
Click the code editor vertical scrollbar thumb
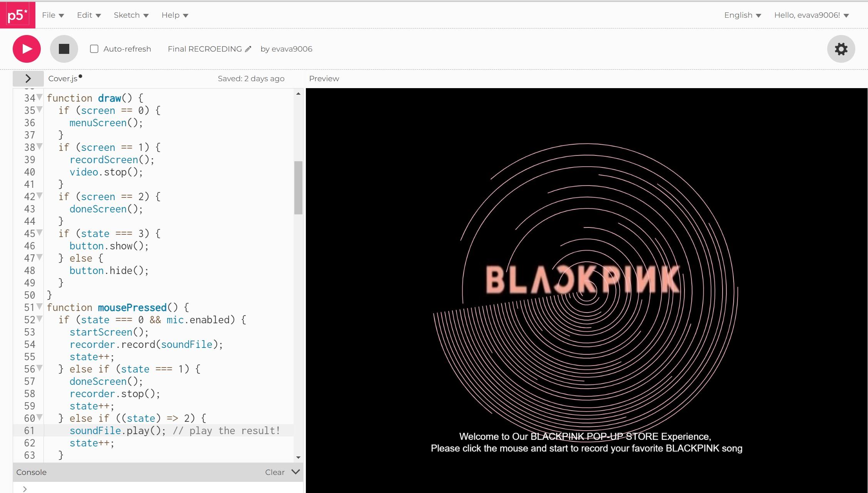tap(298, 187)
